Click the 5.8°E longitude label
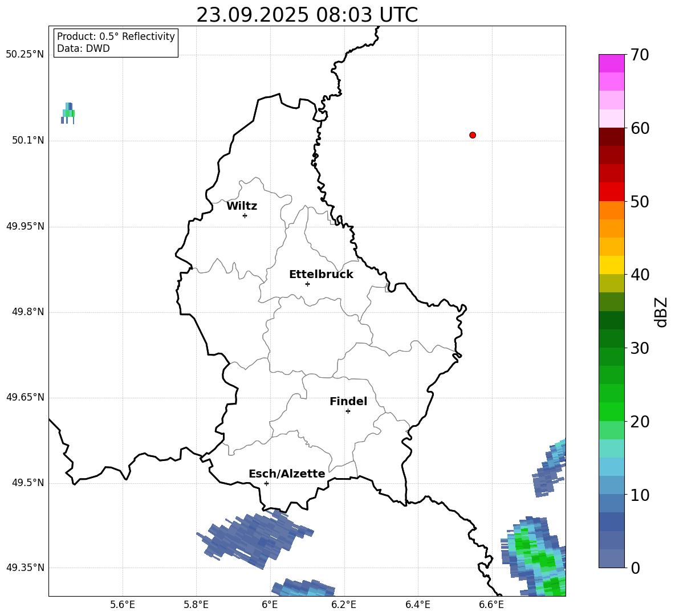The width and height of the screenshot is (675, 616). 196,605
